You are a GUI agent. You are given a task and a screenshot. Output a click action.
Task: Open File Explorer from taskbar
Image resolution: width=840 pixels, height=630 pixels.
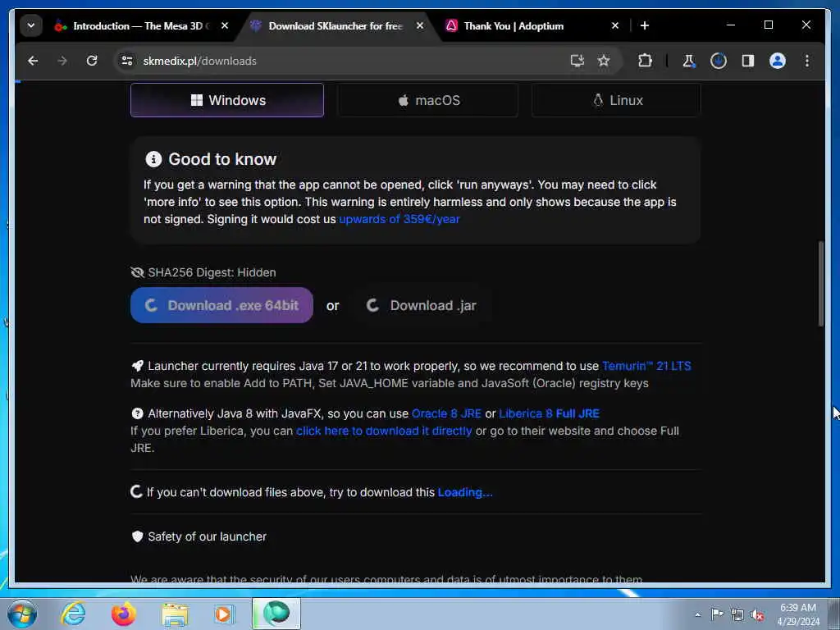[x=175, y=615]
